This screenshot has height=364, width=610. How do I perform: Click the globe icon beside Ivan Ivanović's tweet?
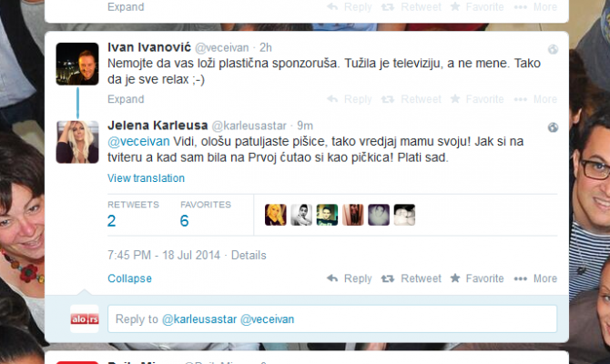tap(553, 49)
